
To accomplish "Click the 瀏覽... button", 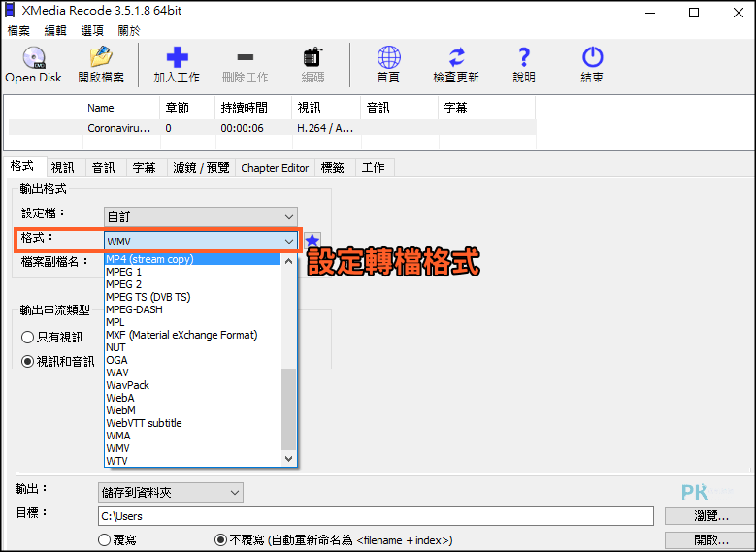I will (x=710, y=516).
